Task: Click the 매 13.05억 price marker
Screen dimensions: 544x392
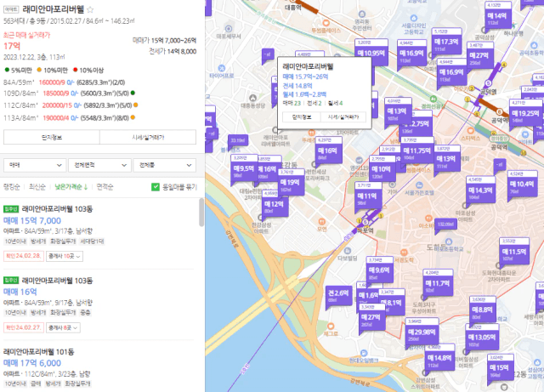Action: point(482,337)
